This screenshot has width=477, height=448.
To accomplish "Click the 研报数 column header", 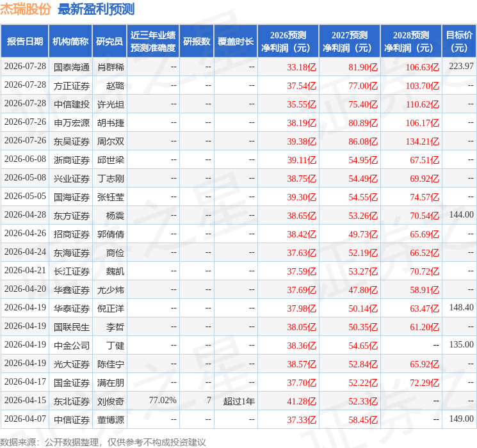I will (x=197, y=42).
